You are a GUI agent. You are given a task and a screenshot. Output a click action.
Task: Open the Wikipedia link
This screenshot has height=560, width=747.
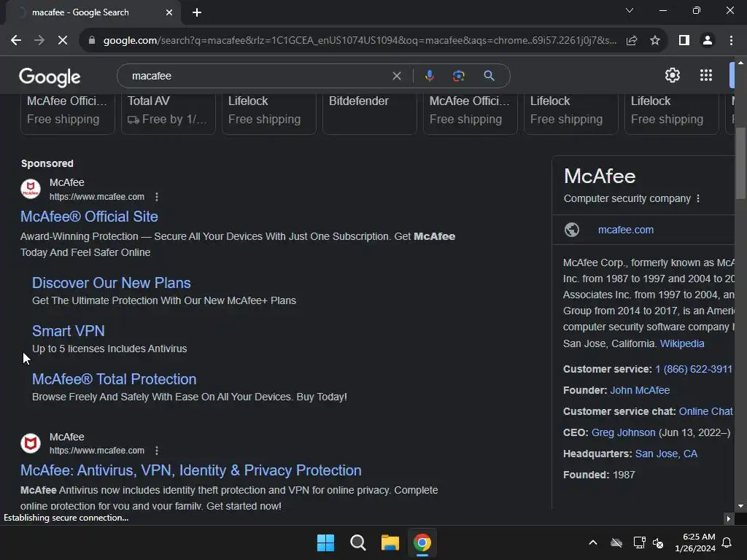point(682,344)
